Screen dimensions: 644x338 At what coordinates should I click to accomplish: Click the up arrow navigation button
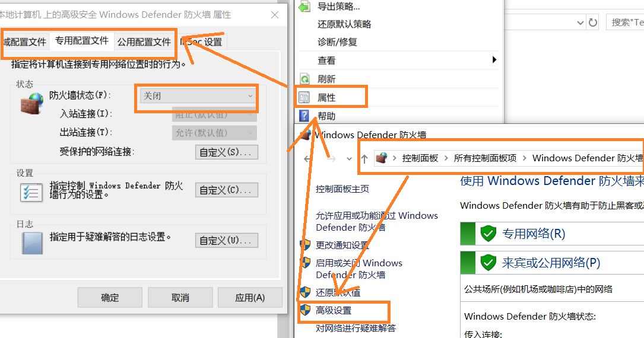pos(364,158)
